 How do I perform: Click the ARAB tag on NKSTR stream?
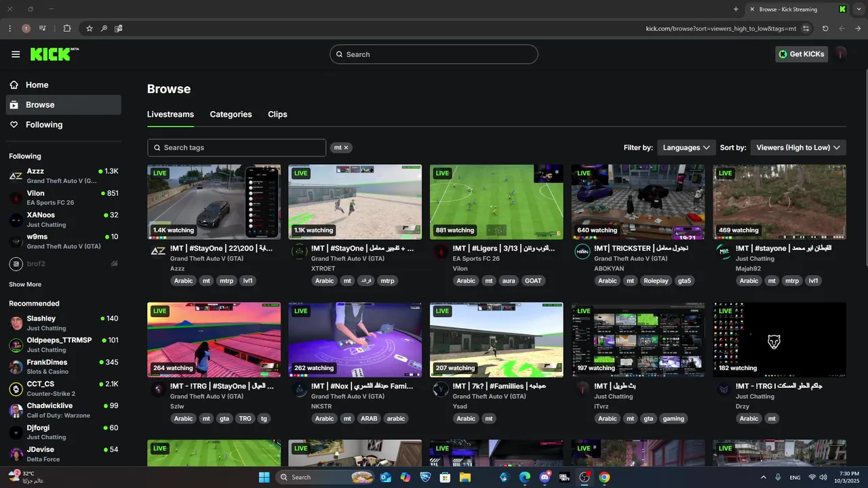pyautogui.click(x=369, y=419)
